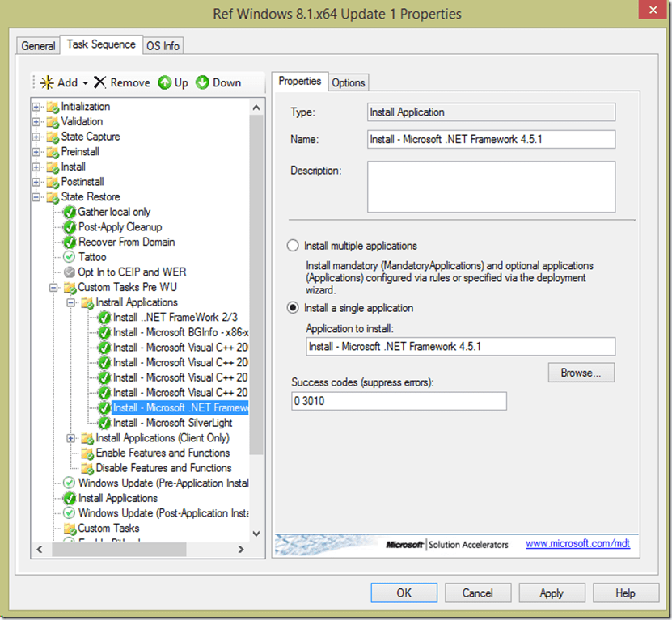Image resolution: width=672 pixels, height=620 pixels.
Task: Expand the Initialization group
Action: [36, 107]
